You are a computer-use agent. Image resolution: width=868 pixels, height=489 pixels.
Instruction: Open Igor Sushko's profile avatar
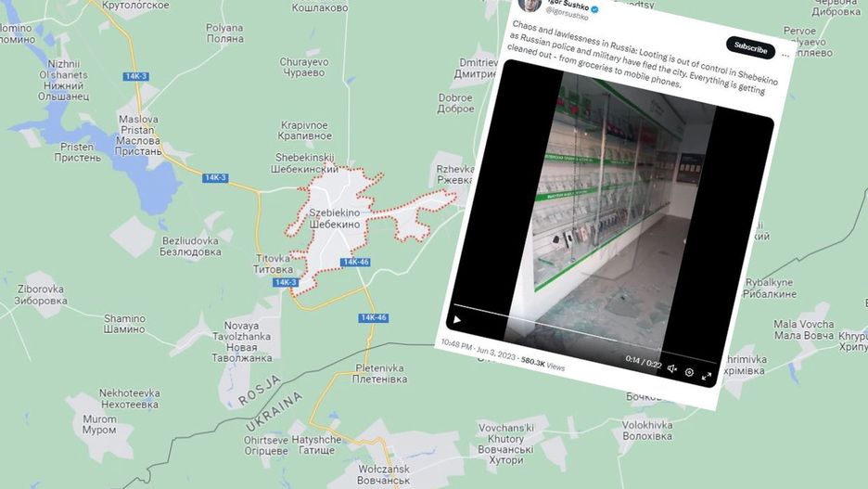(x=530, y=5)
